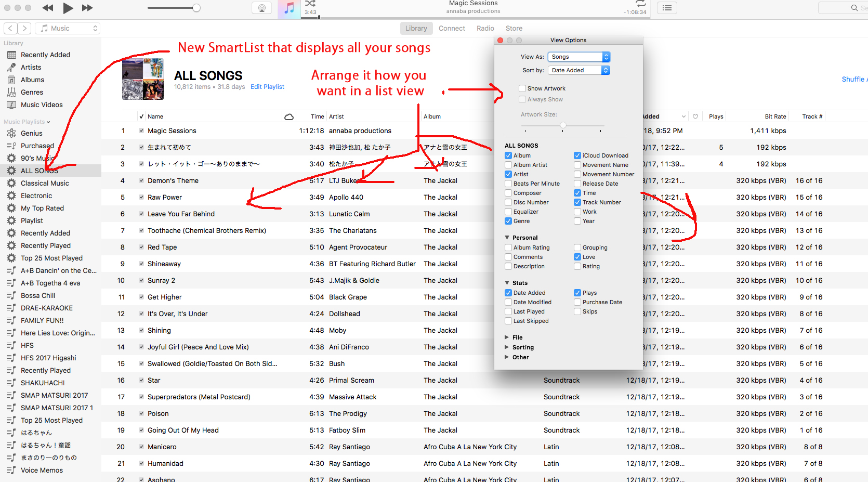Click the Edit Playlist link
The height and width of the screenshot is (482, 868).
coord(267,87)
